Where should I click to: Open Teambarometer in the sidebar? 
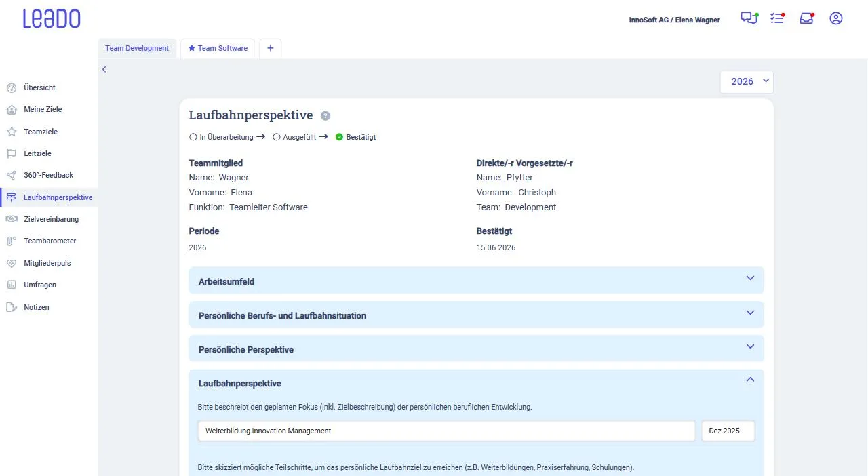coord(49,241)
